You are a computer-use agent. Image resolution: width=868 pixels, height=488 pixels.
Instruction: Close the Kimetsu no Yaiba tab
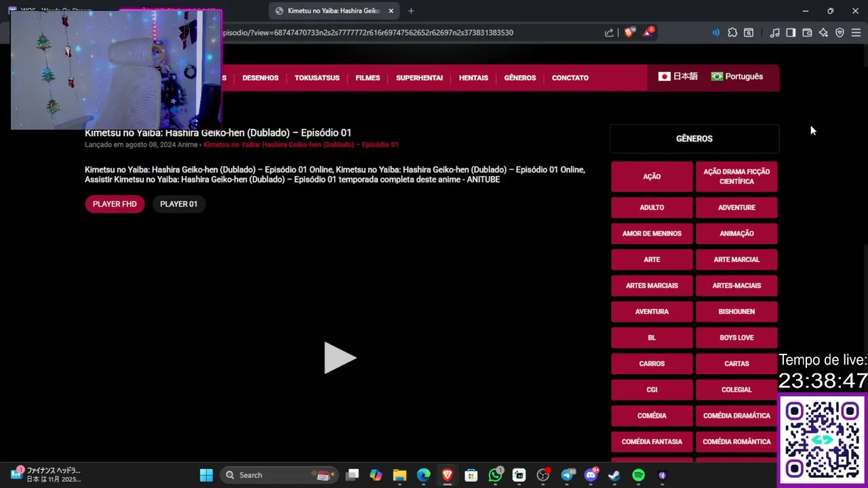coord(391,11)
